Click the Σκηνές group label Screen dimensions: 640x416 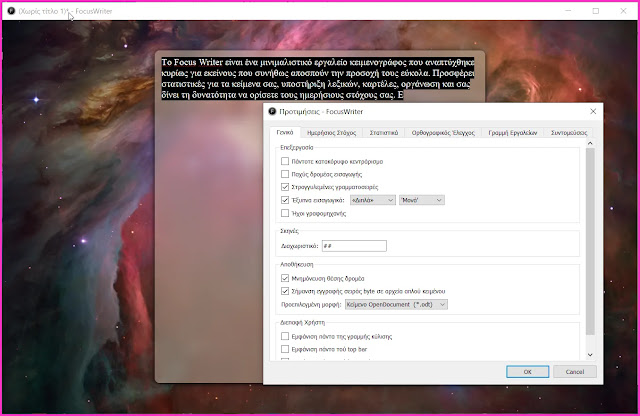[289, 231]
